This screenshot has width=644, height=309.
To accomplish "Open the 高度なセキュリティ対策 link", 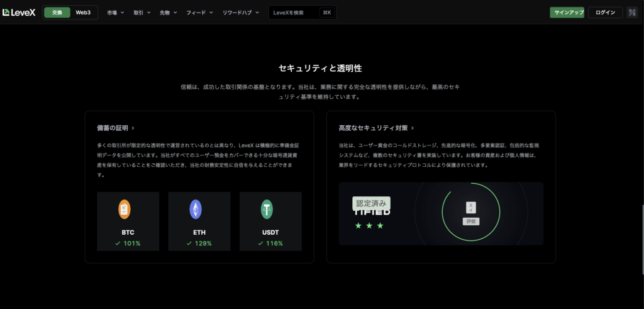I will coord(376,128).
